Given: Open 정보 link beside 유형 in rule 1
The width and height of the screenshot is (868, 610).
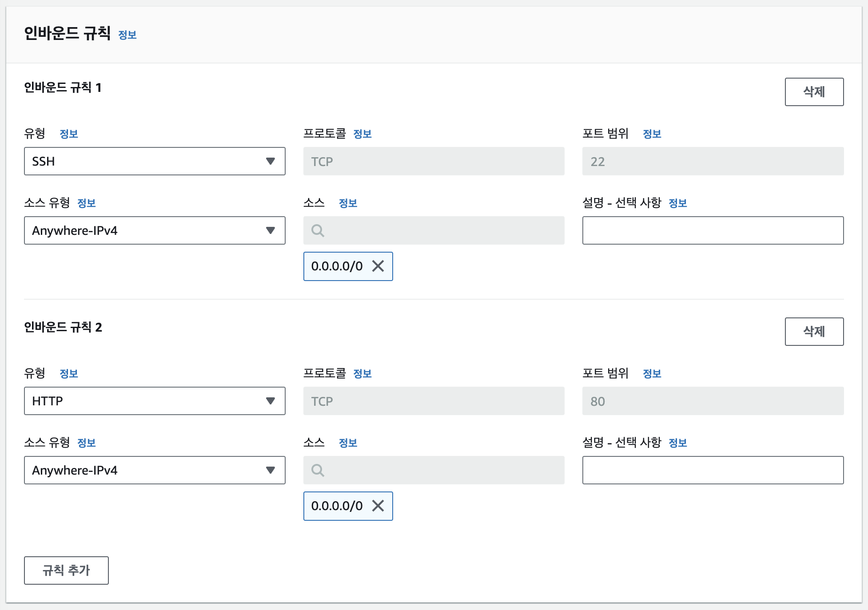Looking at the screenshot, I should 69,134.
